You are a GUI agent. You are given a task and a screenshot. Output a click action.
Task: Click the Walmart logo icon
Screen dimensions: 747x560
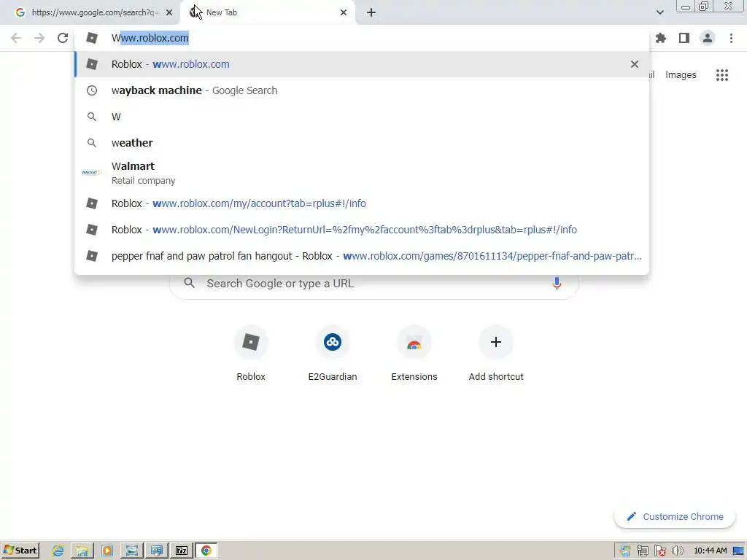pos(91,172)
